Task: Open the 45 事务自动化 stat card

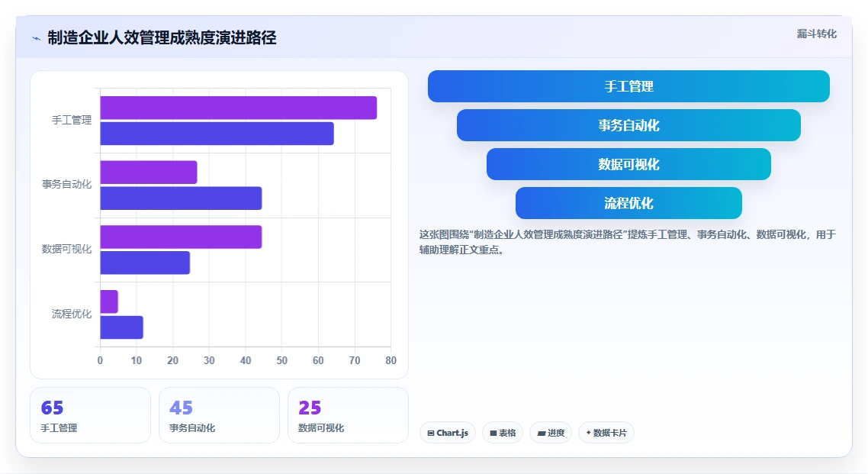Action: click(219, 415)
